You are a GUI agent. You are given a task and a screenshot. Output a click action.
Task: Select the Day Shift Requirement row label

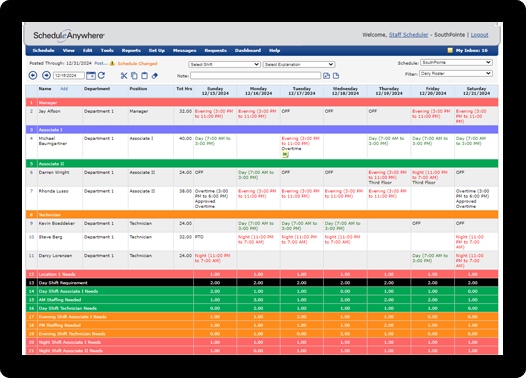pyautogui.click(x=63, y=283)
